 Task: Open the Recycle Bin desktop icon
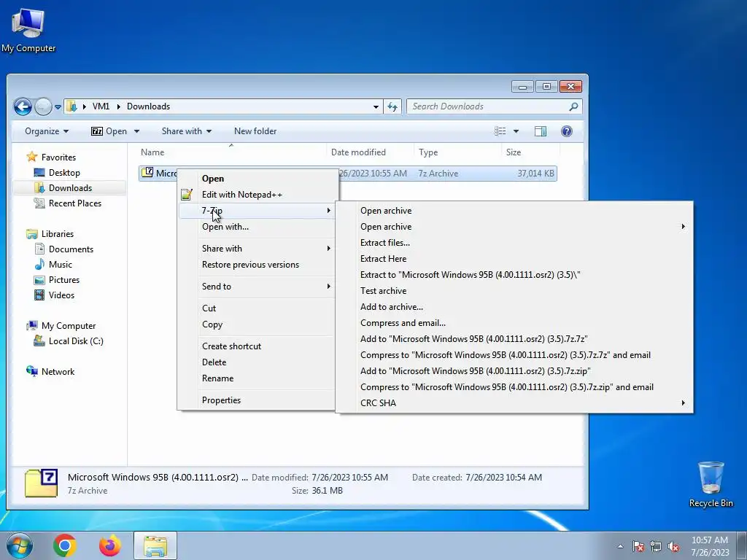(711, 484)
